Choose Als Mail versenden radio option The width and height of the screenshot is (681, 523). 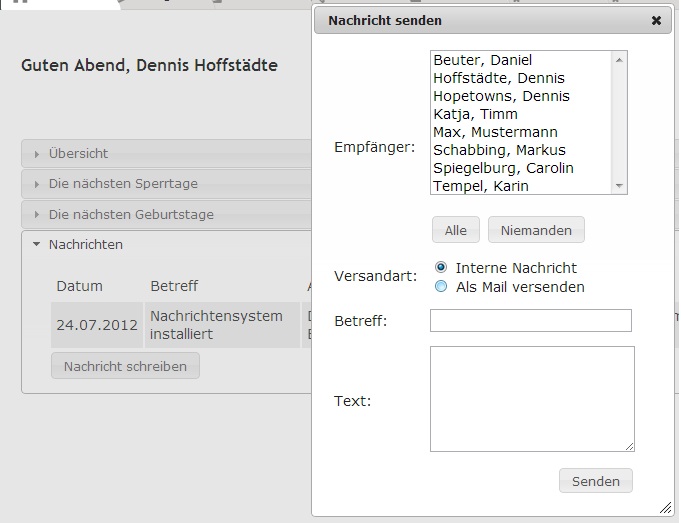coord(441,287)
